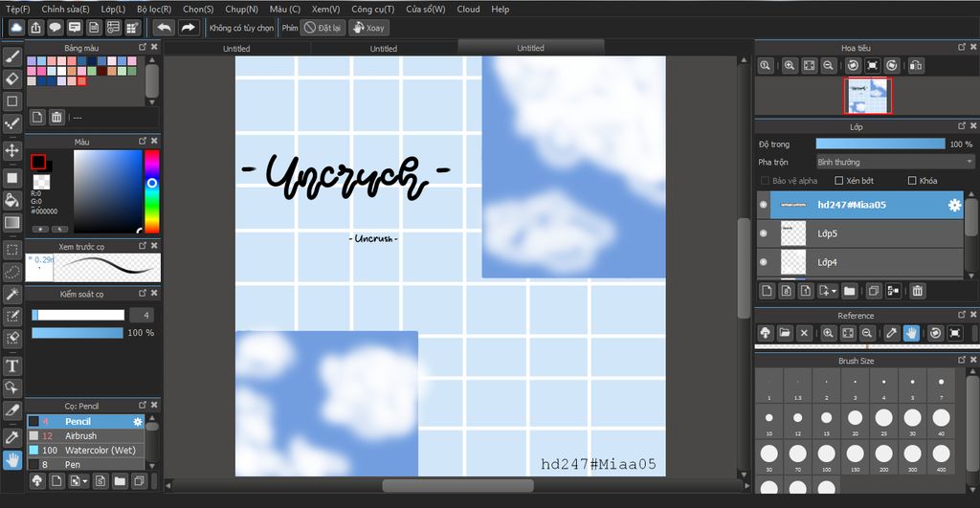Toggle visibility of hd247#Miaa05 layer

pos(763,205)
